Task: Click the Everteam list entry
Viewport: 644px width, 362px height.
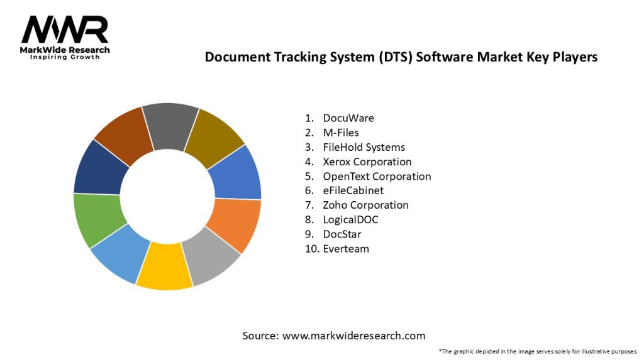Action: click(346, 249)
